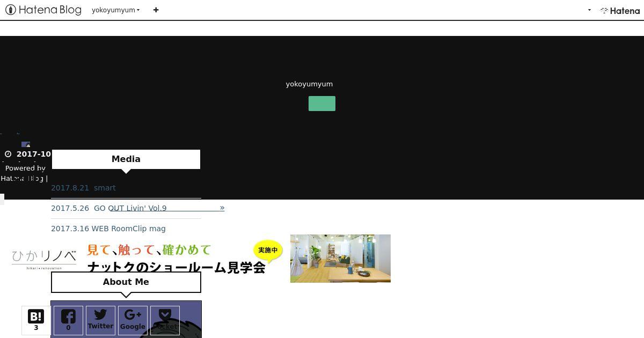Click the About Me section heading

click(126, 282)
